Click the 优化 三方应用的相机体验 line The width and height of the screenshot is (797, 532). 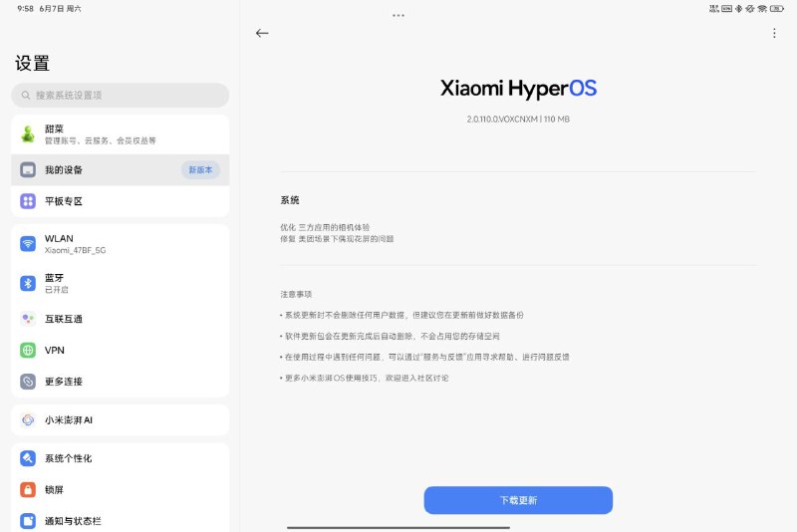[x=325, y=227]
